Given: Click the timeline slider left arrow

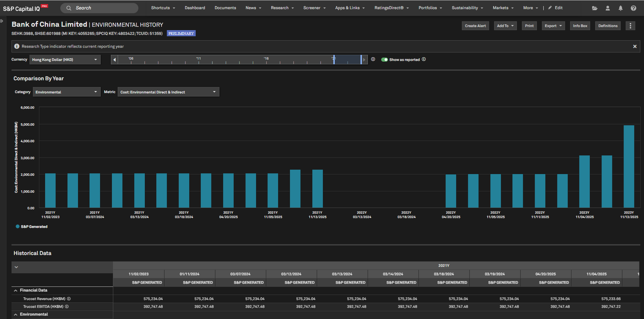Looking at the screenshot, I should click(x=115, y=60).
